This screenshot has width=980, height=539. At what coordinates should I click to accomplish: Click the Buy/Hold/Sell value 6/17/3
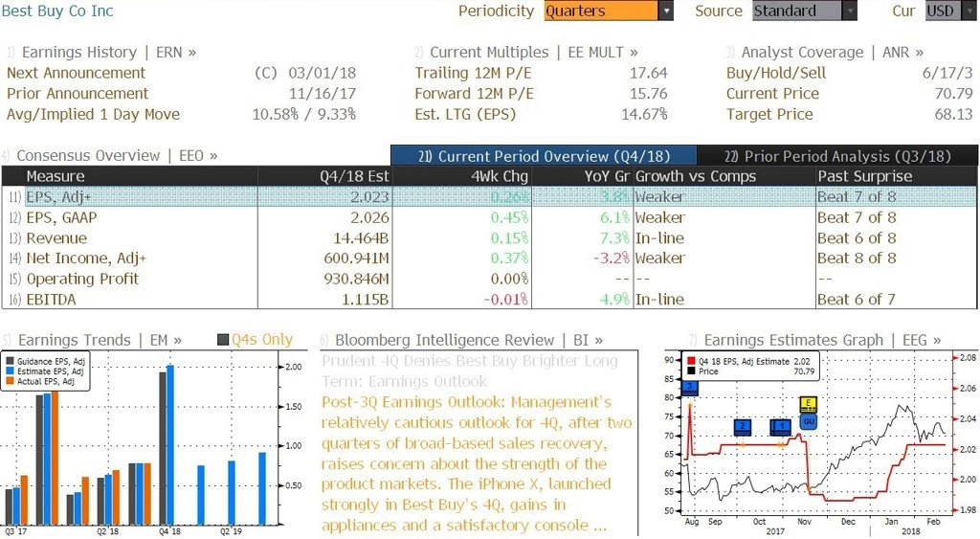point(948,73)
